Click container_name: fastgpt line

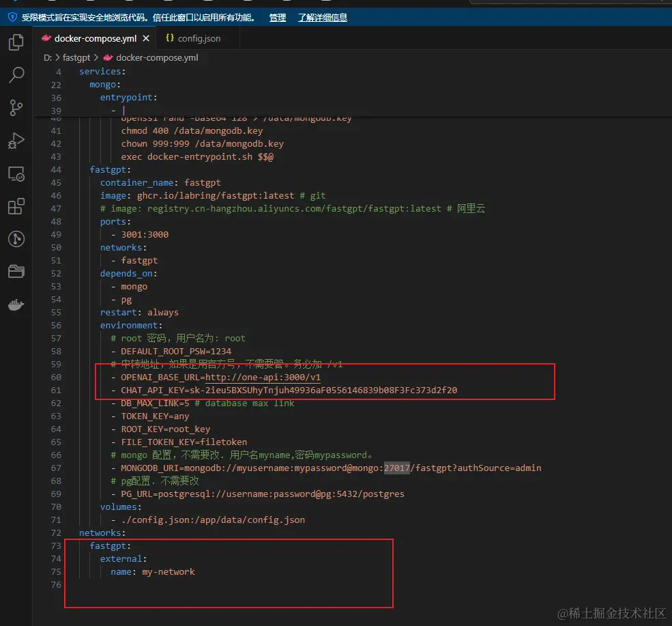click(160, 183)
